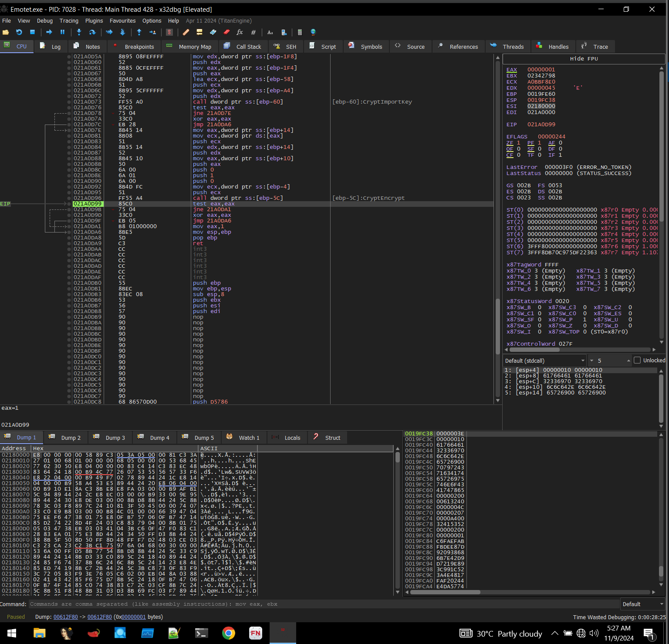Screen dimensions: 669x644
Task: Open File Explorer from the taskbar
Action: pyautogui.click(x=40, y=633)
